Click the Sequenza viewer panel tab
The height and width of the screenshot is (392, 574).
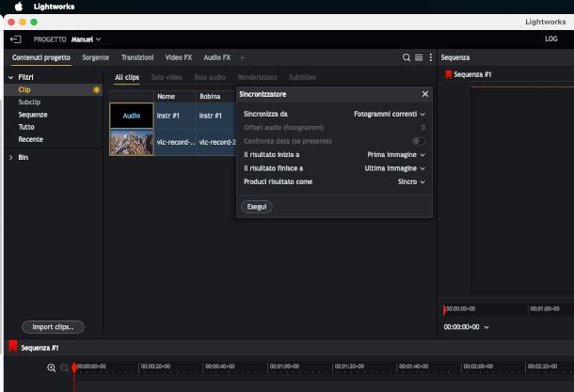point(455,57)
